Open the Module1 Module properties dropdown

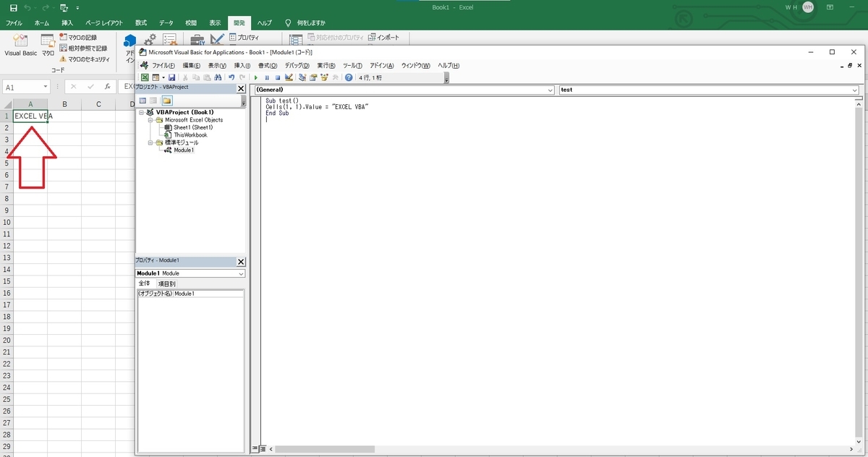tap(242, 273)
